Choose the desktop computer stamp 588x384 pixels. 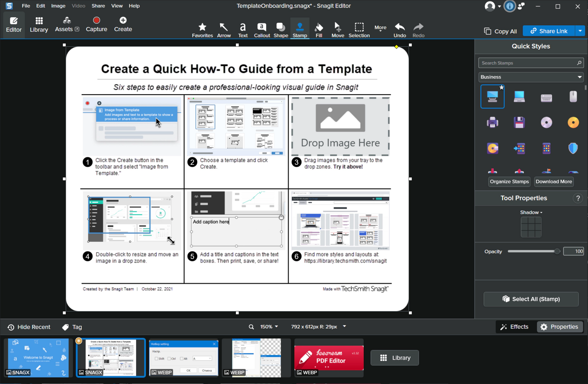[492, 97]
